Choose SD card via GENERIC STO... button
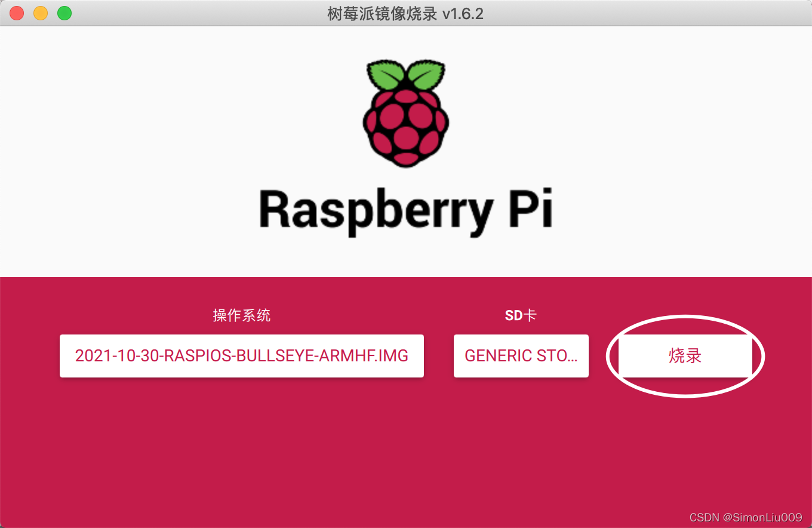 [x=521, y=356]
